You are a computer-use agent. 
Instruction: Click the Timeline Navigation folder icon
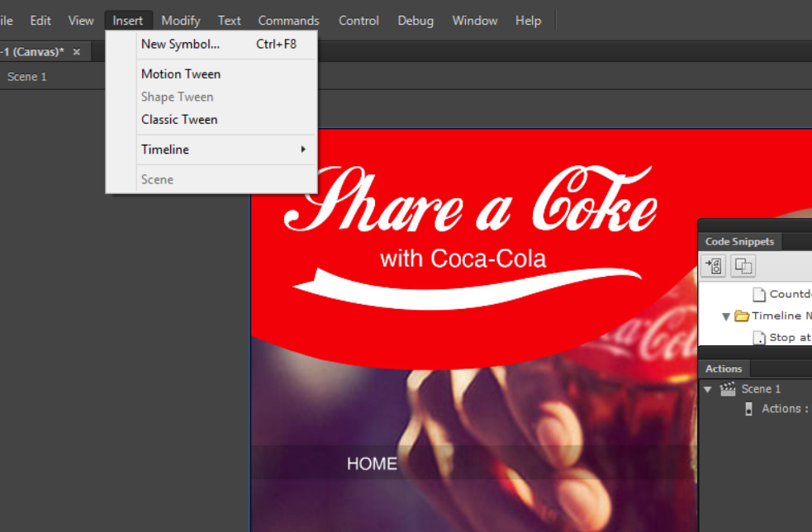[742, 316]
